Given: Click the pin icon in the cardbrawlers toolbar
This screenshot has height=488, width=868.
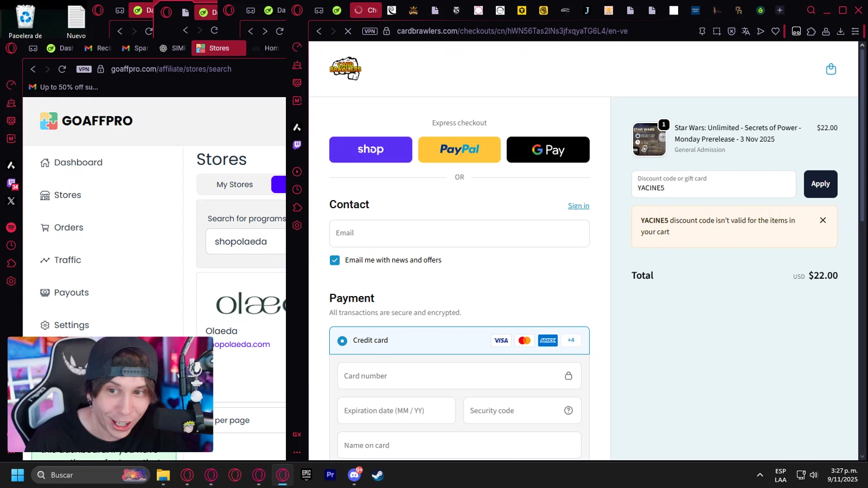Looking at the screenshot, I should pos(702,31).
